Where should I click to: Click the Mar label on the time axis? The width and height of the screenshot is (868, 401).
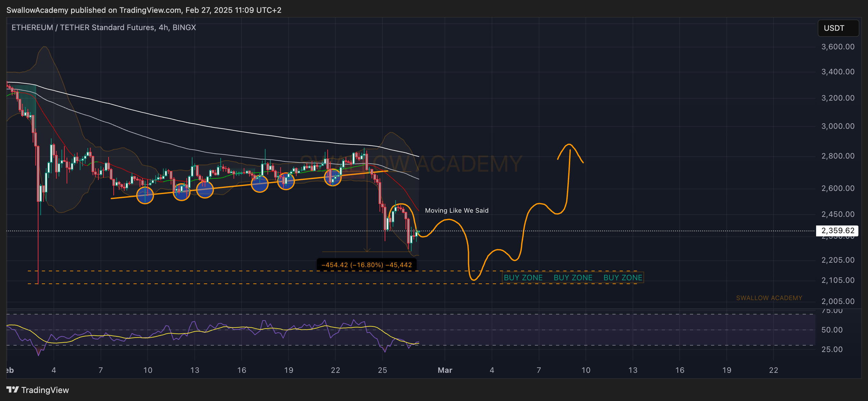[x=445, y=370]
